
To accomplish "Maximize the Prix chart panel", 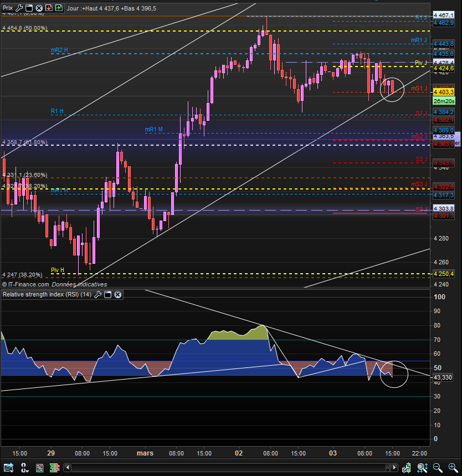I will click(29, 8).
